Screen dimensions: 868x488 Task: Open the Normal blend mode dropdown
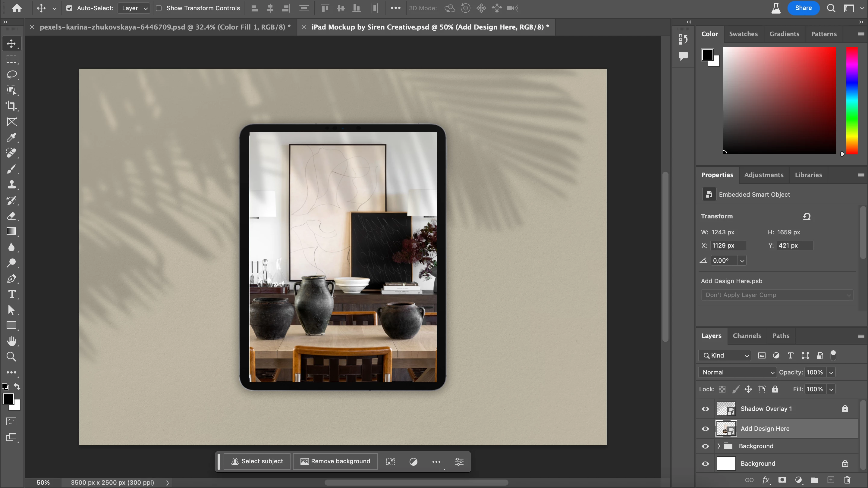(737, 372)
